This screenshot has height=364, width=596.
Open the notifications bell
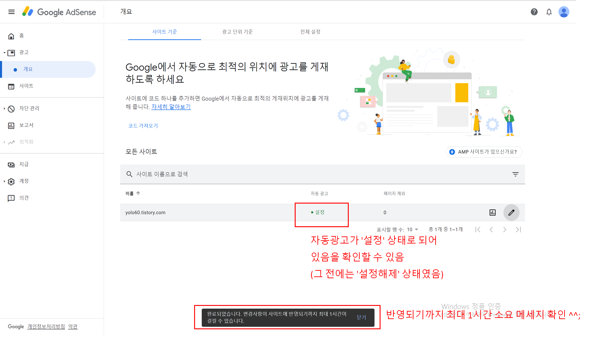point(549,12)
